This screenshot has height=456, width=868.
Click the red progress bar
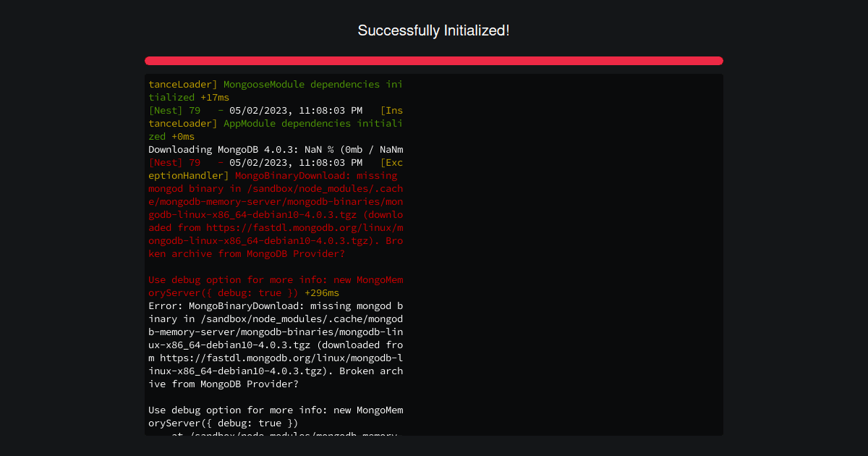433,60
